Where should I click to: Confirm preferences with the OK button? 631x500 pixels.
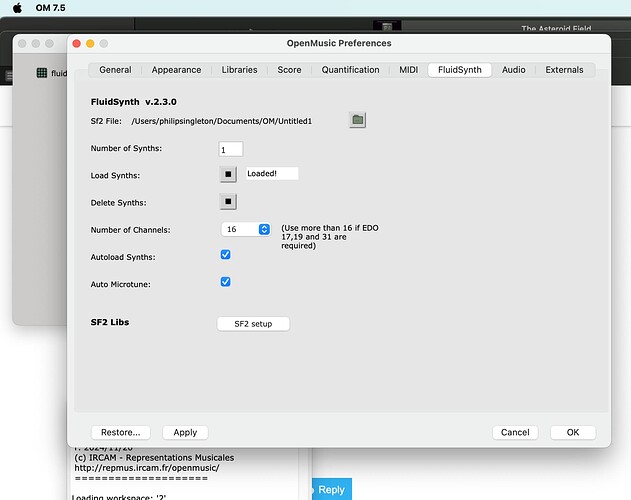click(x=573, y=432)
